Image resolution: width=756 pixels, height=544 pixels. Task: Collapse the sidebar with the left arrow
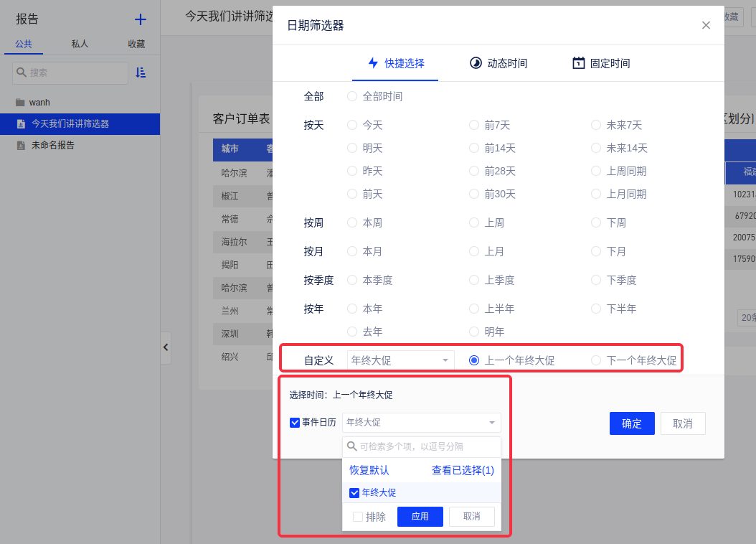166,347
